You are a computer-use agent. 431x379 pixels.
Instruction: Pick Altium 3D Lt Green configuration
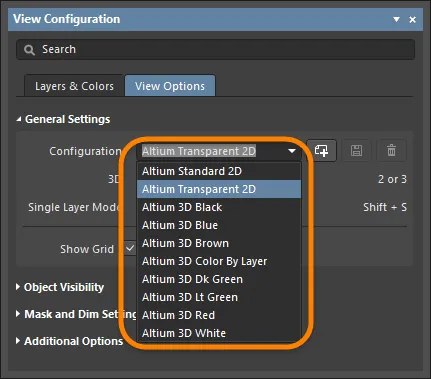[219, 297]
